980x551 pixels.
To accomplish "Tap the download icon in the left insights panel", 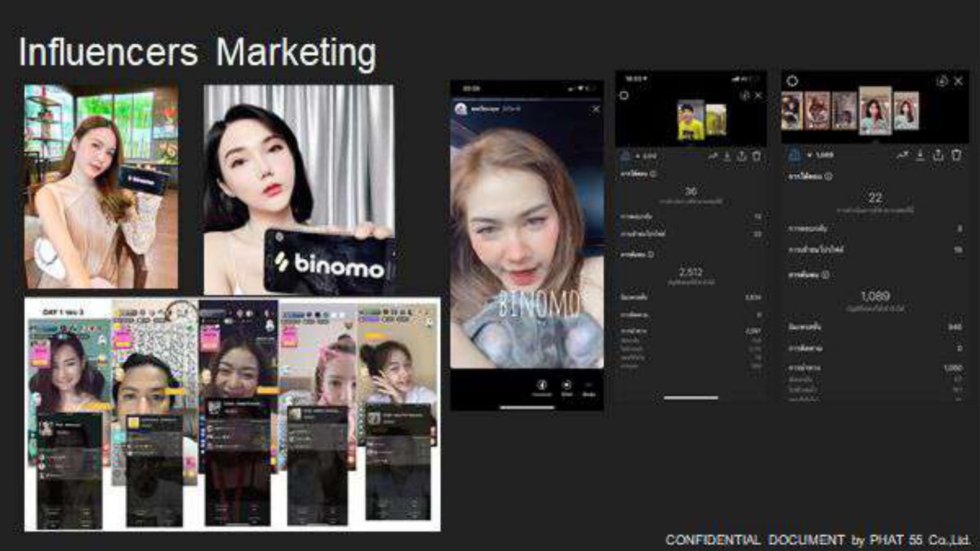I will point(725,156).
